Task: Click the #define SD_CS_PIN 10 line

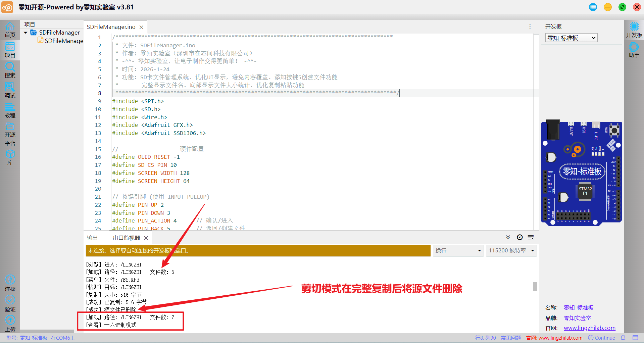Action: 144,165
